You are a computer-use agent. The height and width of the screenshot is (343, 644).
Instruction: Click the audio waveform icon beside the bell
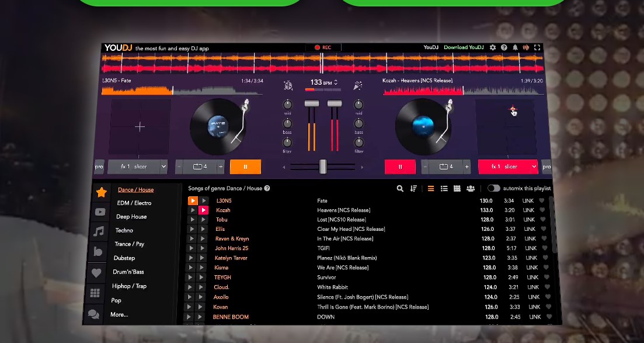coord(525,48)
